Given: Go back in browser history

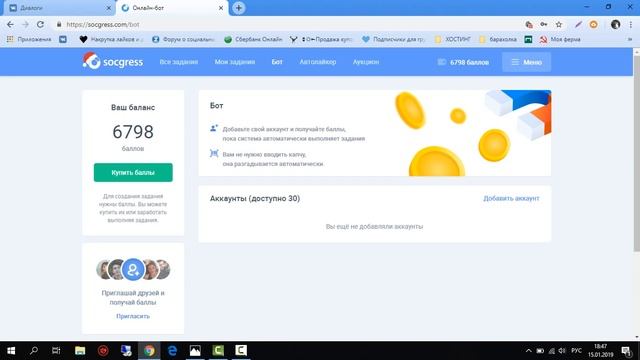Looking at the screenshot, I should 10,24.
